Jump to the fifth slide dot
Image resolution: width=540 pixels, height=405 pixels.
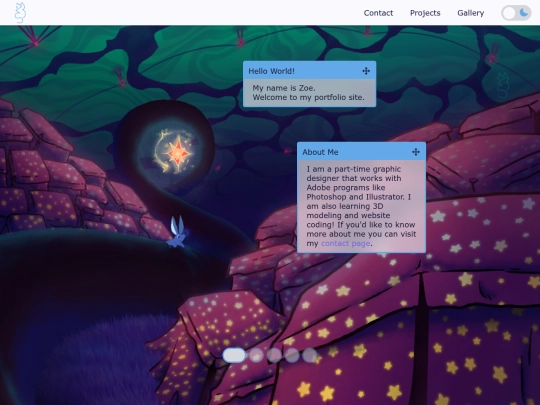coord(310,355)
